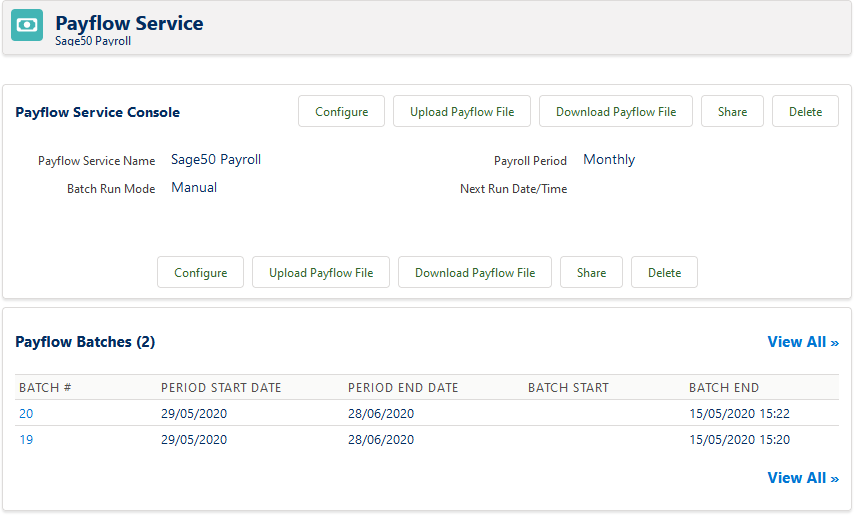The image size is (854, 515).
Task: Open batch number 19 link
Action: [26, 439]
